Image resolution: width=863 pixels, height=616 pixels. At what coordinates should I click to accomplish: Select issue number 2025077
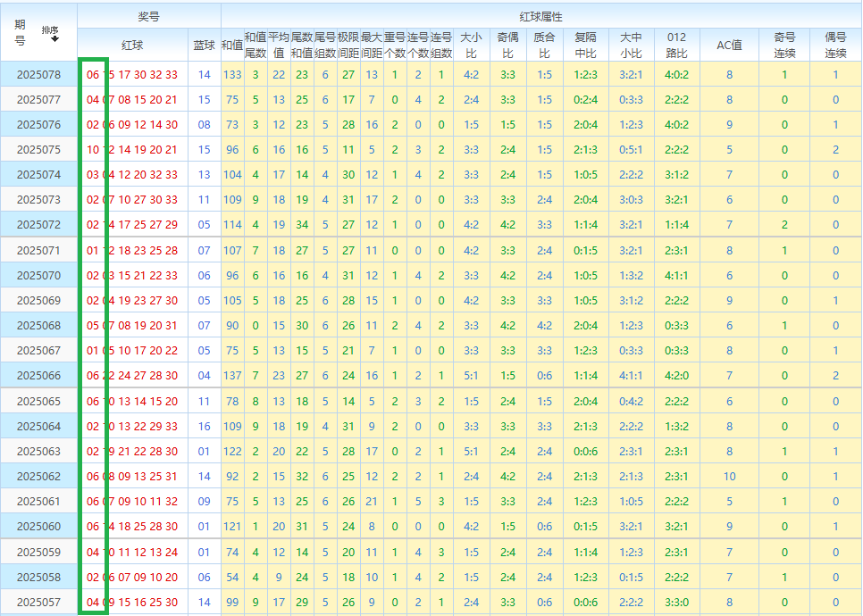[x=38, y=100]
